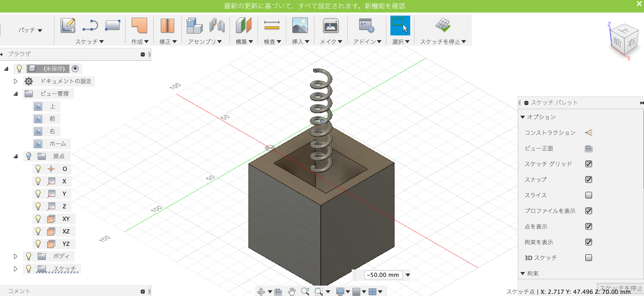Screen dimensions: 644x296
Task: Click the Insert image icon under 挿入
Action: coord(300,25)
